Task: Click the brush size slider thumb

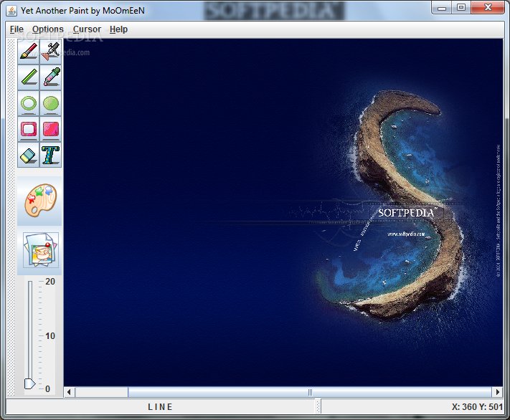Action: [29, 383]
